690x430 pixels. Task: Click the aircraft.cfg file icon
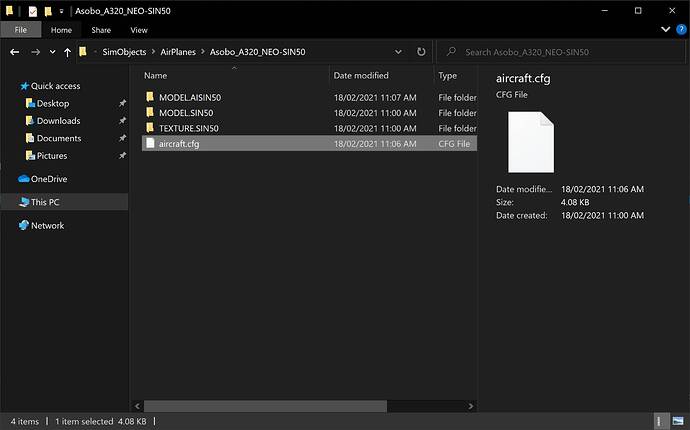[x=150, y=143]
